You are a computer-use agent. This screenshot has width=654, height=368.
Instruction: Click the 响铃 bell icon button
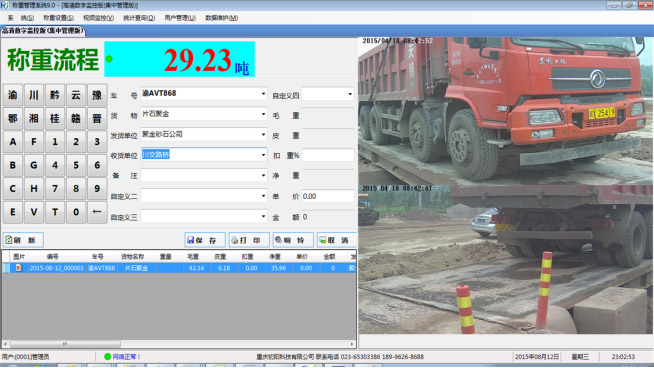click(293, 240)
